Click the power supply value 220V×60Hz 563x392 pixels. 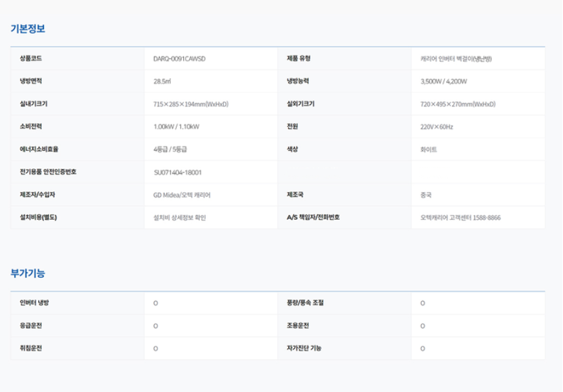click(437, 127)
